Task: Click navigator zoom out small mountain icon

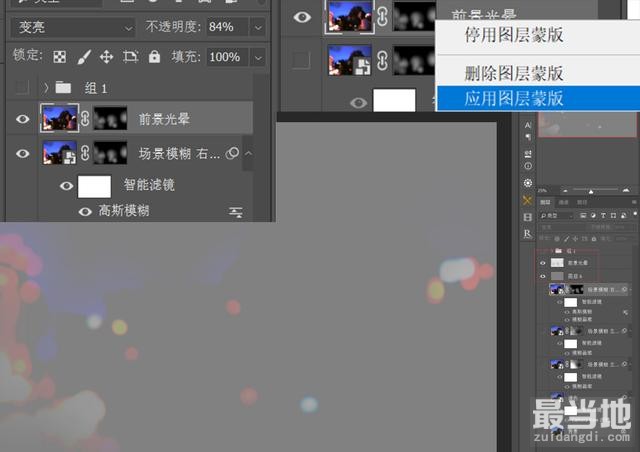Action: tap(565, 191)
